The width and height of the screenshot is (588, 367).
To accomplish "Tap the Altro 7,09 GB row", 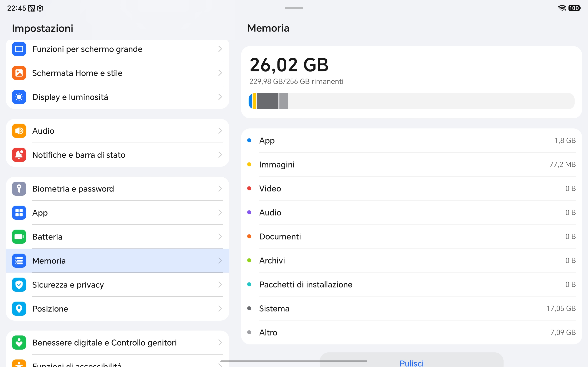I will pyautogui.click(x=412, y=332).
